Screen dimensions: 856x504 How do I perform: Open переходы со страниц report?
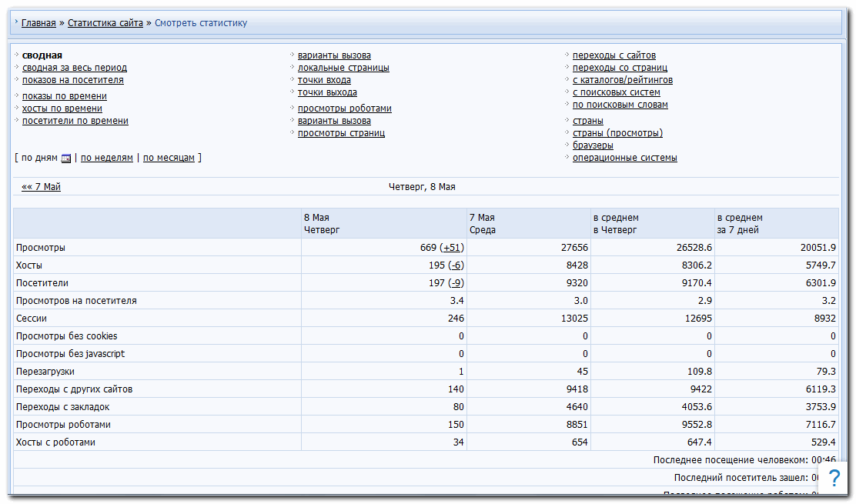[x=620, y=68]
